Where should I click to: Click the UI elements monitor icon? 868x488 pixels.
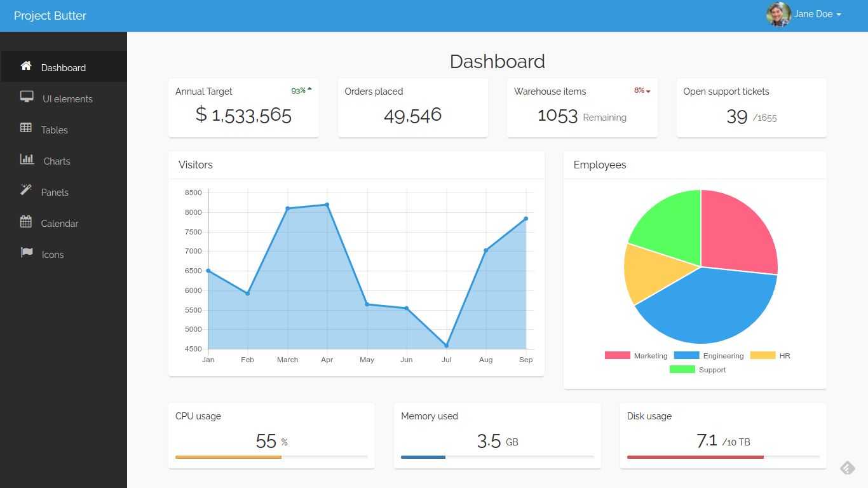coord(27,97)
